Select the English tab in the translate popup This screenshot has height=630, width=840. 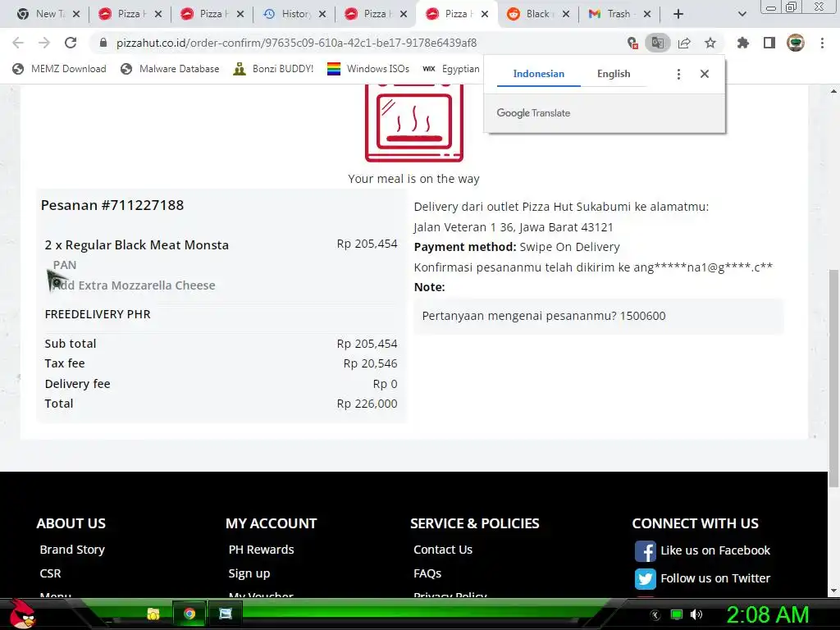point(614,74)
